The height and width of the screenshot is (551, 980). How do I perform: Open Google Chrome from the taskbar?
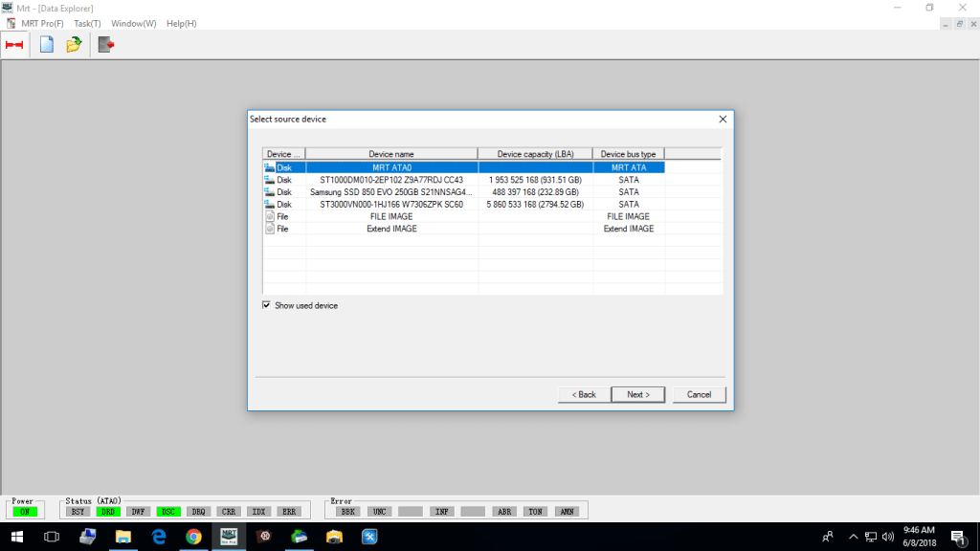193,537
